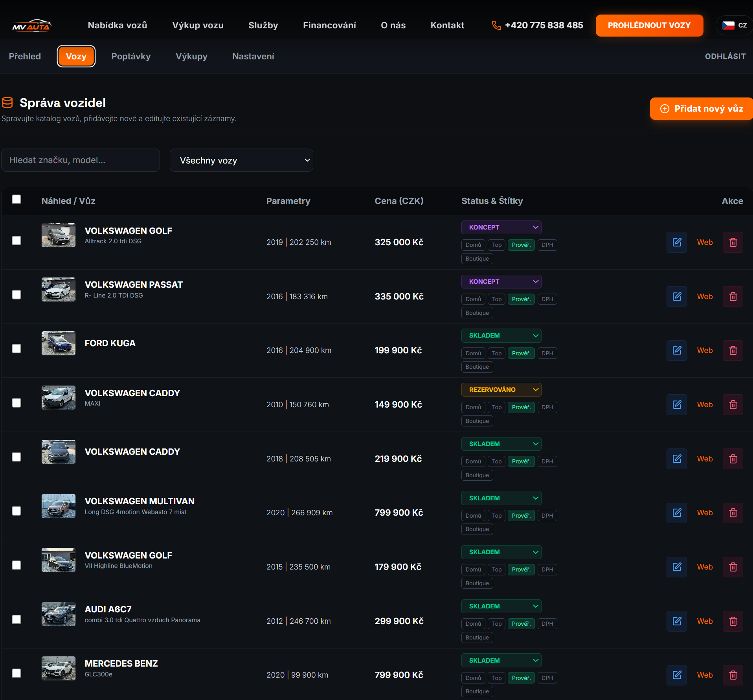Change the KONCEPT status of Volkswagen Passat
This screenshot has height=700, width=753.
(501, 281)
